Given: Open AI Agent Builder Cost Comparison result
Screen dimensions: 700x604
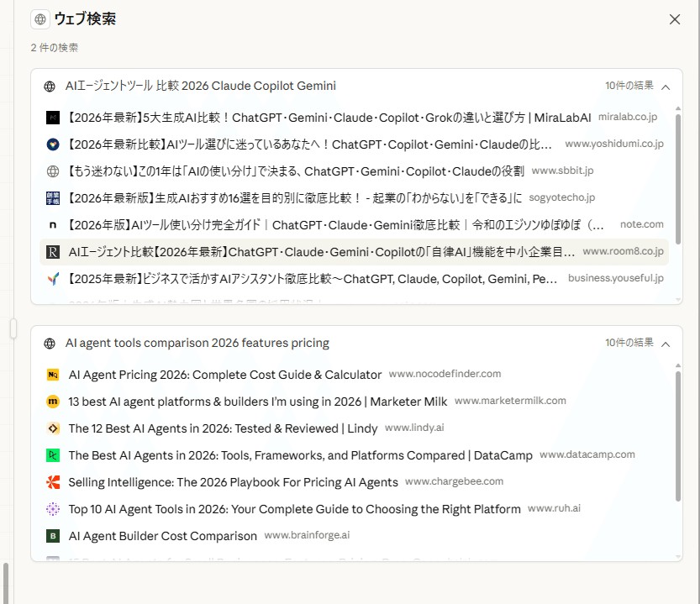Looking at the screenshot, I should click(354, 536).
